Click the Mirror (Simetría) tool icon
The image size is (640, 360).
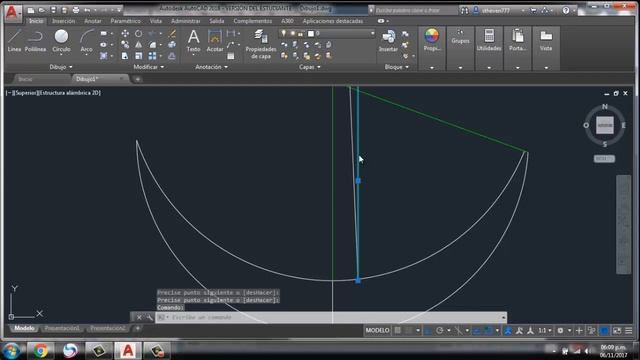[x=139, y=44]
